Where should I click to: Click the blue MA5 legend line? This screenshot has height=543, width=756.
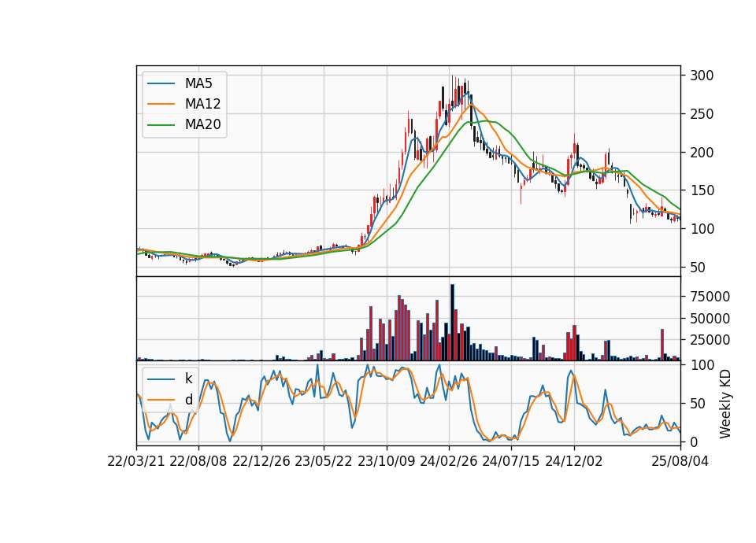(x=161, y=83)
